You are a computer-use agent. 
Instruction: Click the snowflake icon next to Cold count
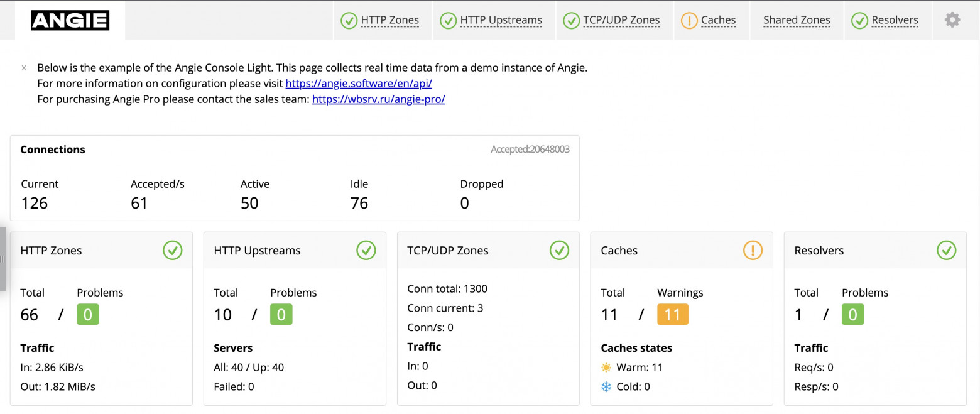606,386
